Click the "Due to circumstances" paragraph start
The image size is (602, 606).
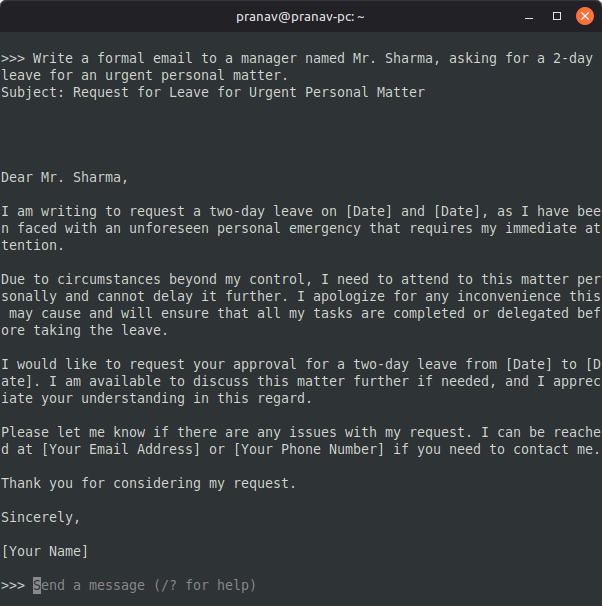[80, 280]
